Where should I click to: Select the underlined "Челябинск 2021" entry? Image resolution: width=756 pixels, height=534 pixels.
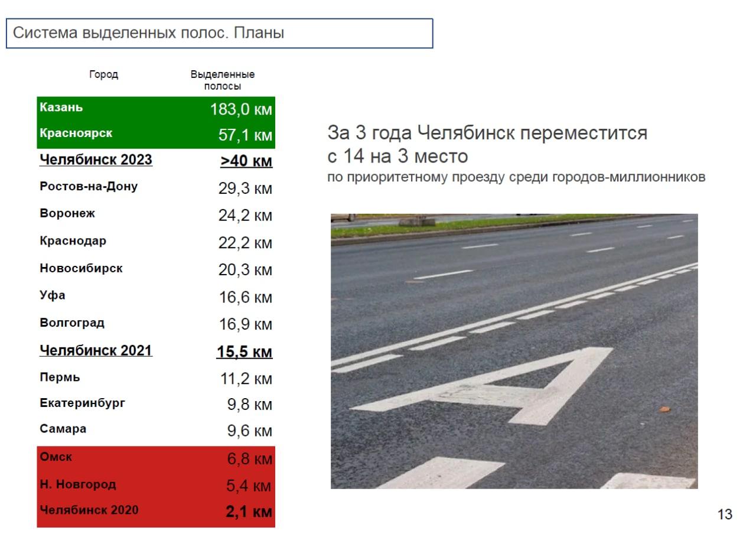96,350
